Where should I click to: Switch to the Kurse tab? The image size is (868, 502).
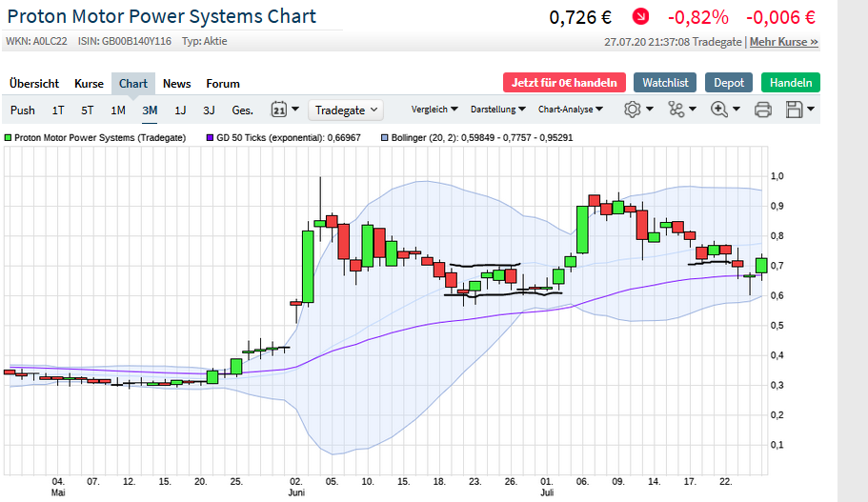tap(89, 84)
